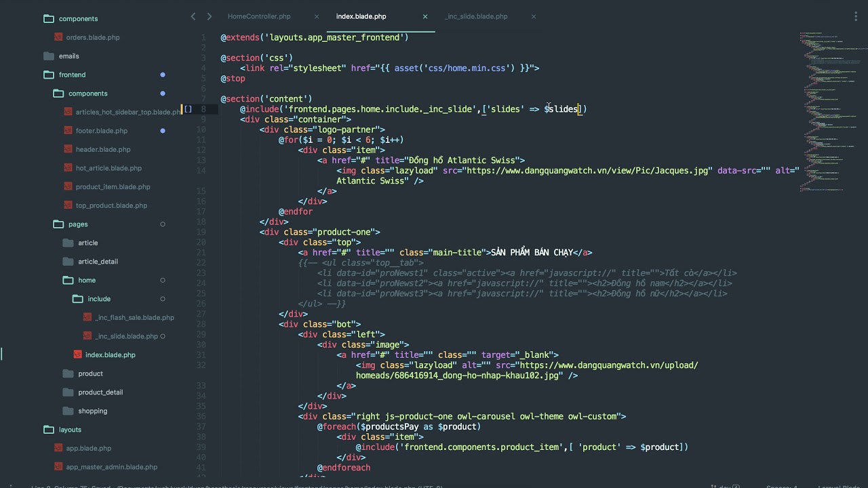Click app_master_admin.blade.php file icon
The image size is (868, 488).
pyautogui.click(x=59, y=467)
